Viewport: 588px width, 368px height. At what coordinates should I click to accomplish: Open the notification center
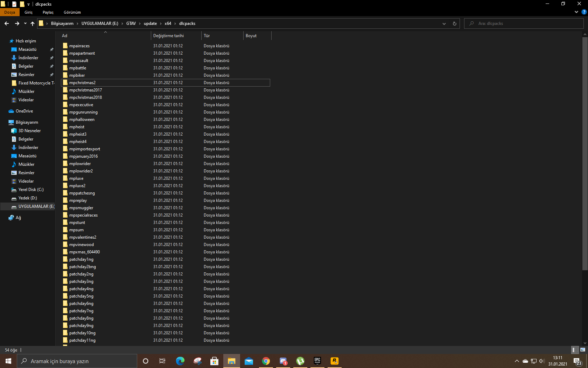(x=577, y=361)
